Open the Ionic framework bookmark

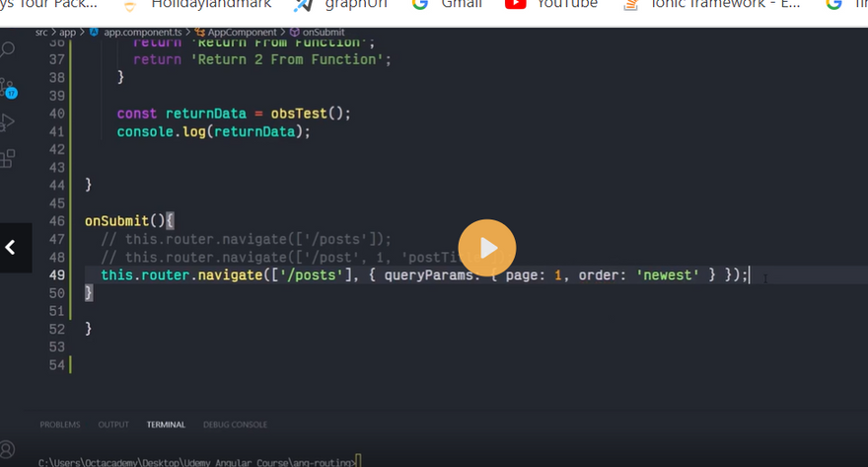(x=724, y=5)
